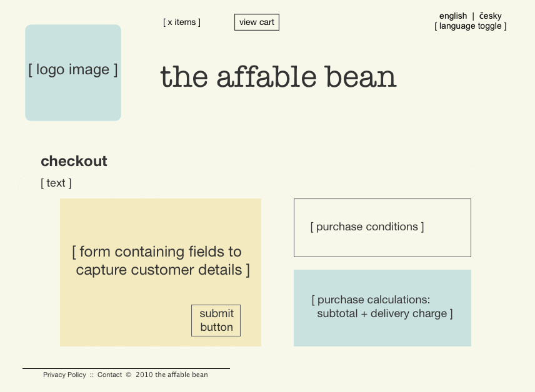This screenshot has height=392, width=535.
Task: Switch language to english
Action: pyautogui.click(x=452, y=16)
